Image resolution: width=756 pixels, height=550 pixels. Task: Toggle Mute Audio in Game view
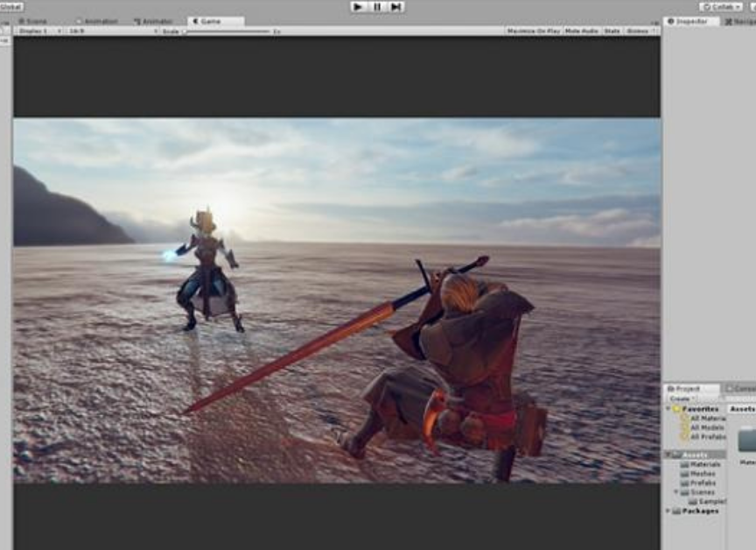point(582,31)
